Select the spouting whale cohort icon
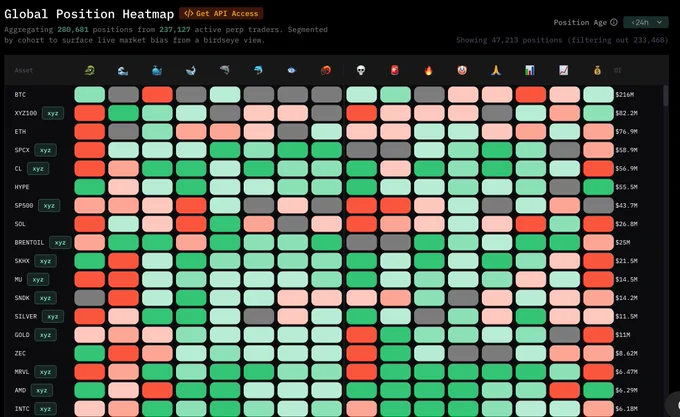The image size is (680, 417). [x=191, y=70]
